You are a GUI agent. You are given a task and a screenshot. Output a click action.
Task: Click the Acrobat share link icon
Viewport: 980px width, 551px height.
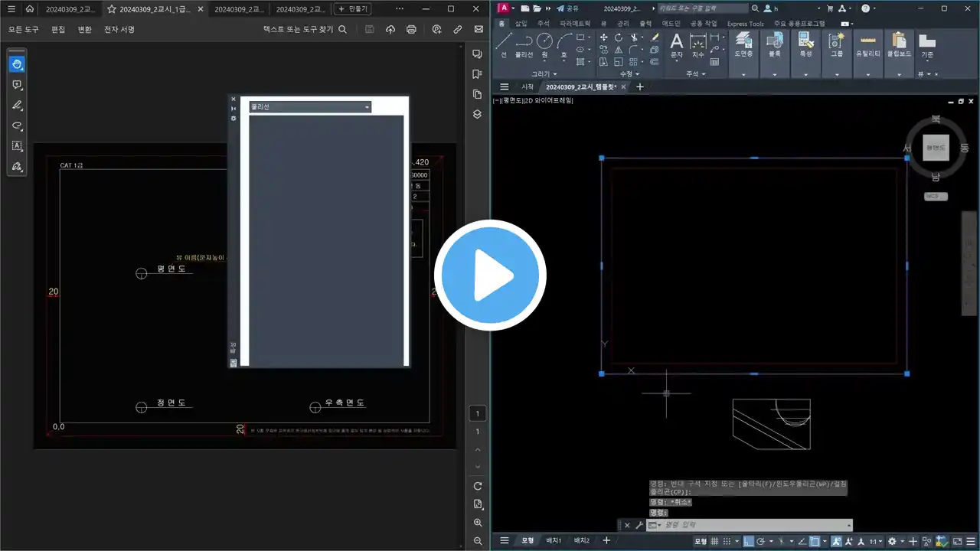tap(458, 29)
